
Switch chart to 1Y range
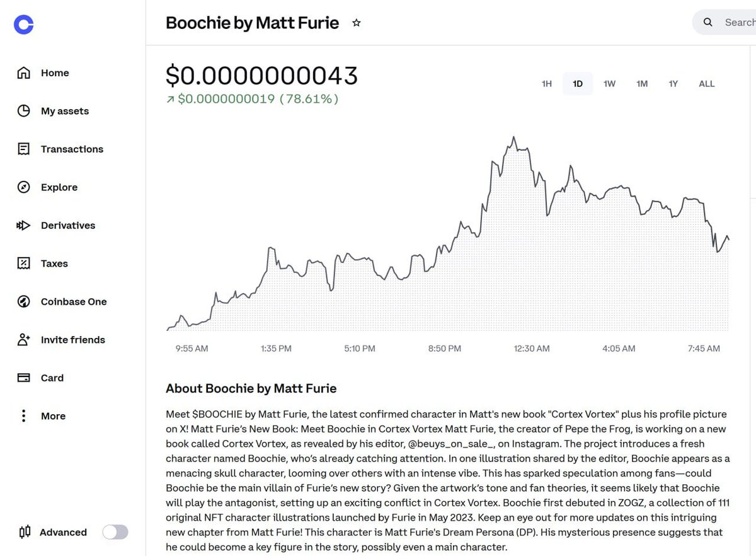pos(673,84)
